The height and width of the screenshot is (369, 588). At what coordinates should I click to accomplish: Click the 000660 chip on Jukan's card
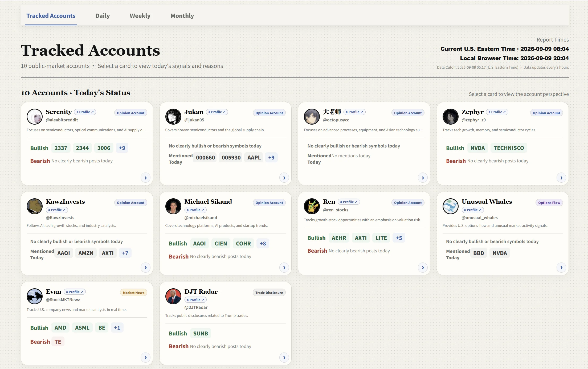(205, 158)
